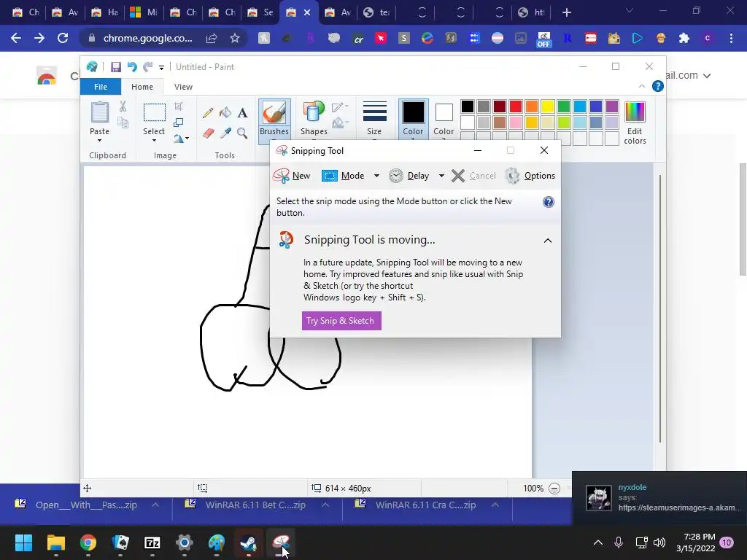747x560 pixels.
Task: Open Customize Quick Access Toolbar dropdown
Action: (161, 68)
